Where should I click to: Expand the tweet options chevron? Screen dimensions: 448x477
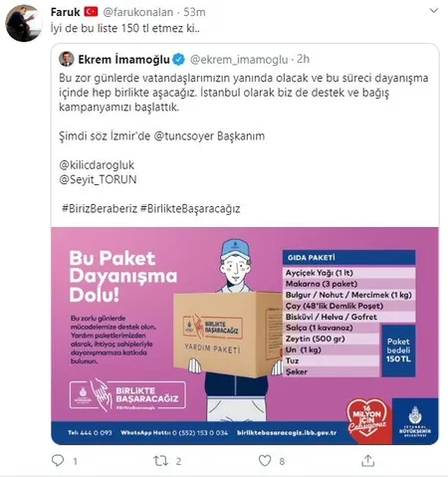[433, 11]
